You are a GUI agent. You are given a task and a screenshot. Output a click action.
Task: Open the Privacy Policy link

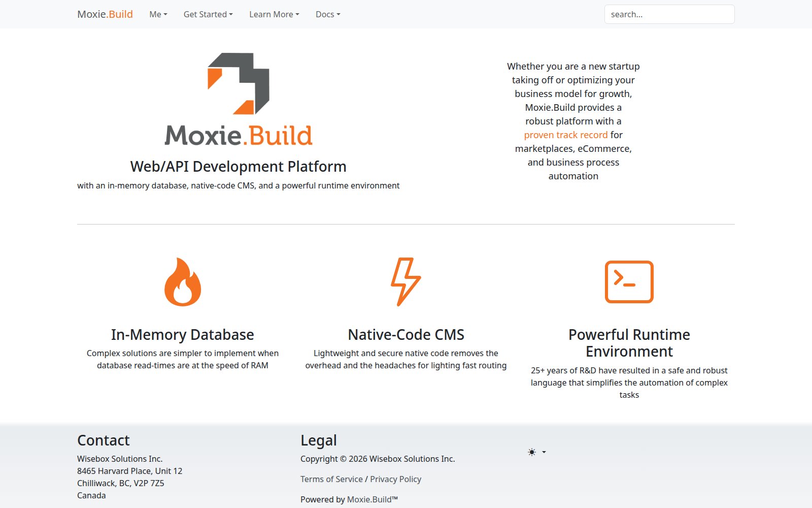[x=396, y=479]
